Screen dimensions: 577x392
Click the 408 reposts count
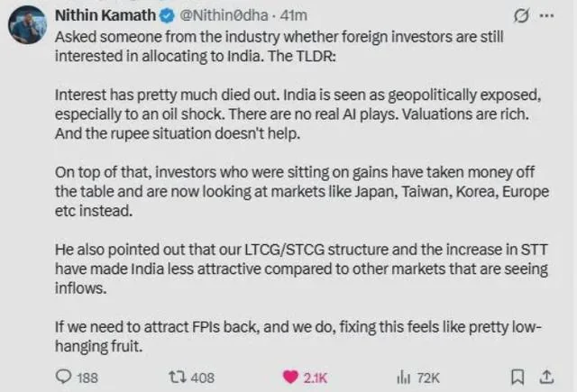click(x=202, y=378)
